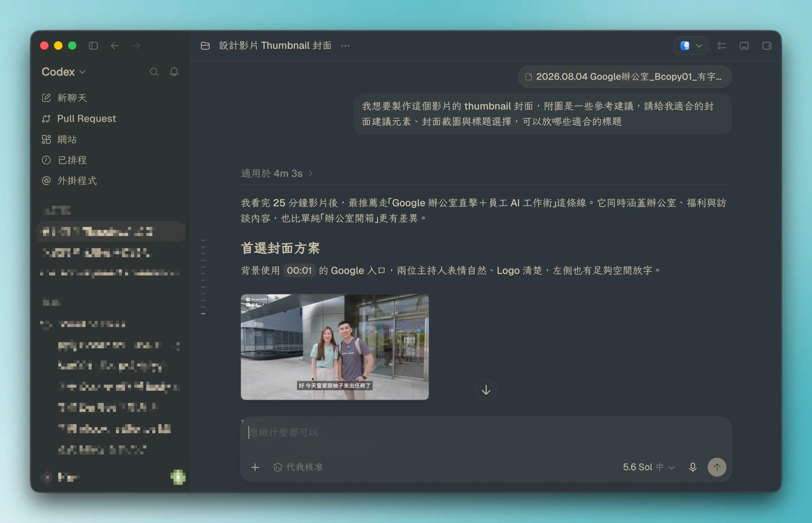Open notifications bell
The image size is (812, 523).
tap(174, 72)
